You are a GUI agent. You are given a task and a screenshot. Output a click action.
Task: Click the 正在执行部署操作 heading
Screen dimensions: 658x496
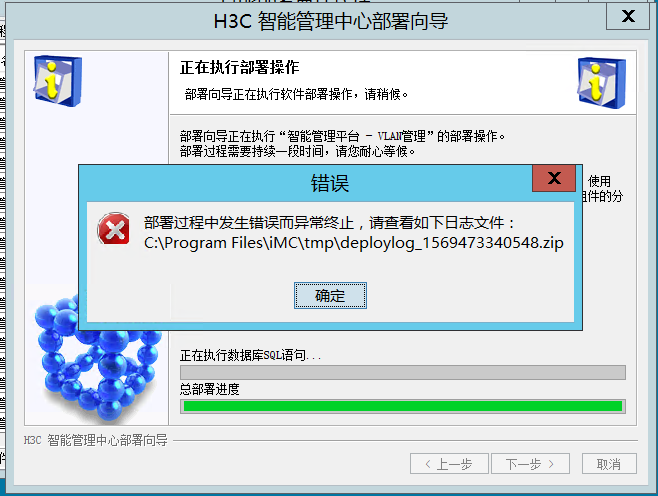pos(240,67)
